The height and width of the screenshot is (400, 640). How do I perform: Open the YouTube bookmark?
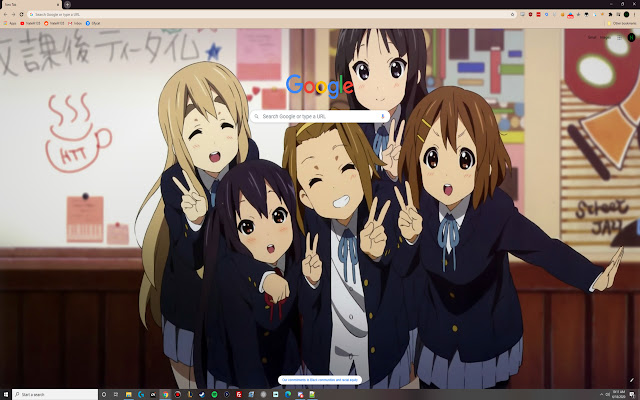point(31,24)
